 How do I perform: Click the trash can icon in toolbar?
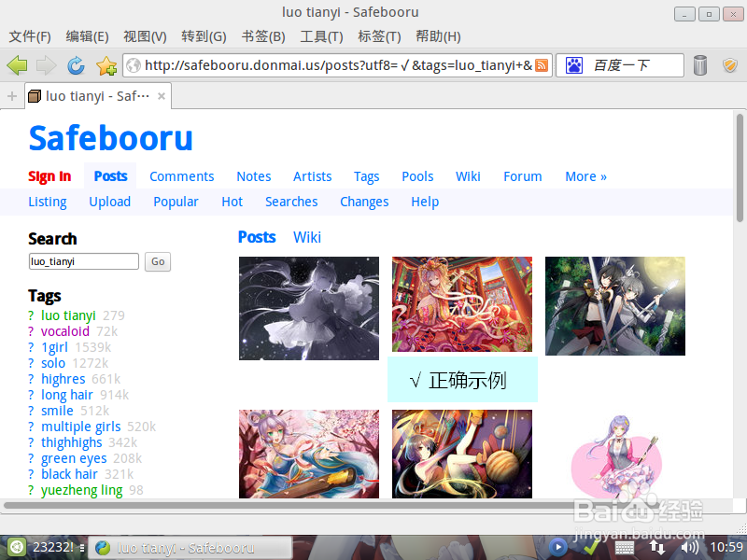[x=699, y=65]
